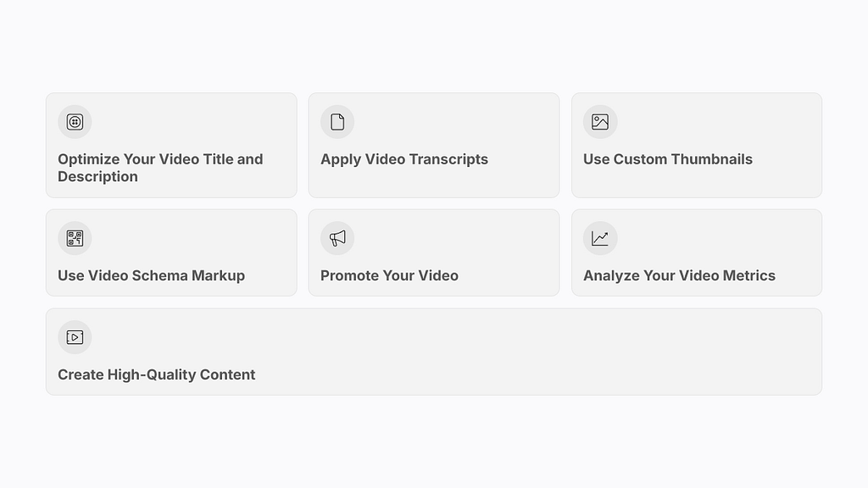The image size is (868, 488).
Task: Select the 'Create High-Quality Content' heading
Action: [x=156, y=374]
